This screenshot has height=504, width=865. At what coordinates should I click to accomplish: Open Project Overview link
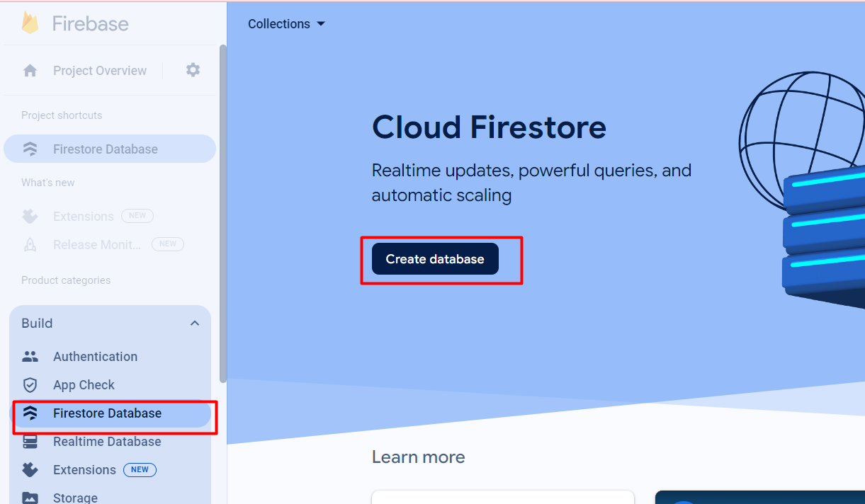click(x=100, y=71)
